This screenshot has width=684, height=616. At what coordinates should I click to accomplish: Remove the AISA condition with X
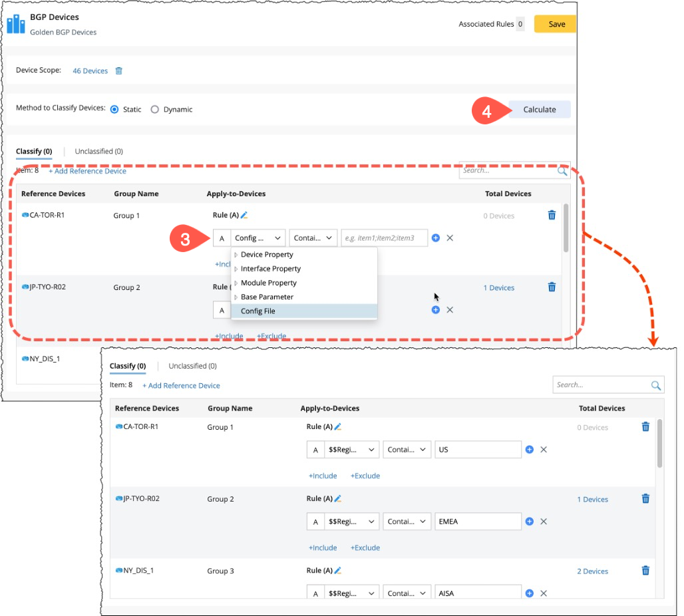coord(544,593)
